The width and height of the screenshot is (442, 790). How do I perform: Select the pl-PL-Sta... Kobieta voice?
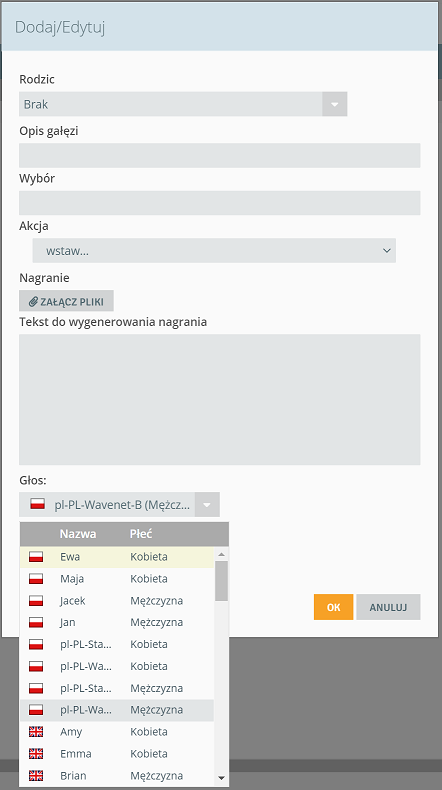pyautogui.click(x=117, y=644)
